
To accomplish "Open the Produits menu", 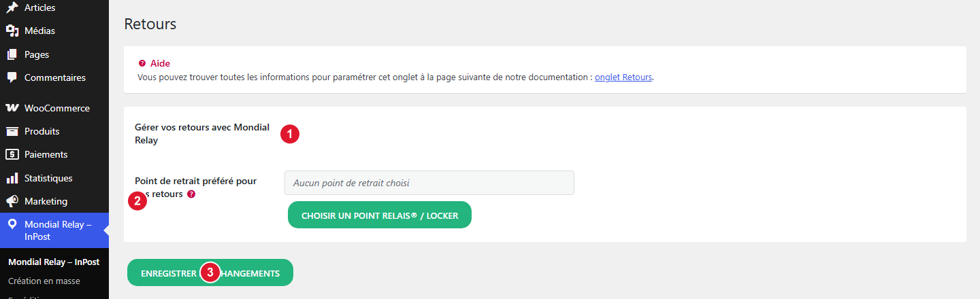I will [x=54, y=131].
